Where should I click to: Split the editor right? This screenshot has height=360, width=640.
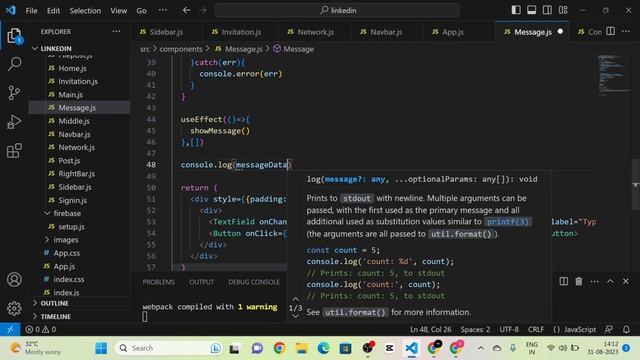click(x=611, y=31)
